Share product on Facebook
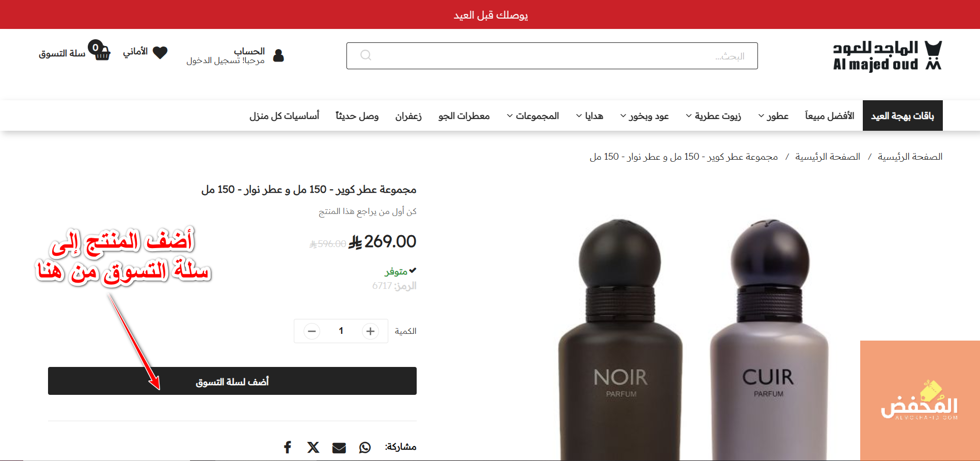Viewport: 980px width, 461px height. (288, 447)
